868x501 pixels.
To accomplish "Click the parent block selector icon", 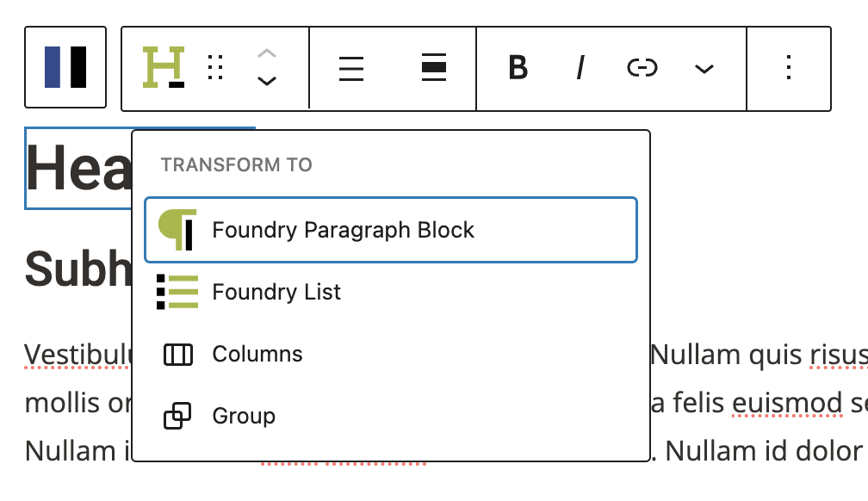I will (65, 67).
